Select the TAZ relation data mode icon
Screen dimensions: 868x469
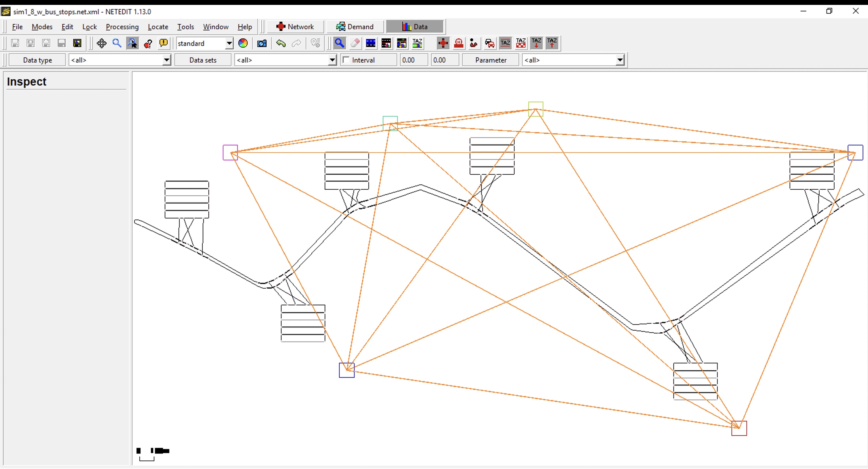[402, 43]
